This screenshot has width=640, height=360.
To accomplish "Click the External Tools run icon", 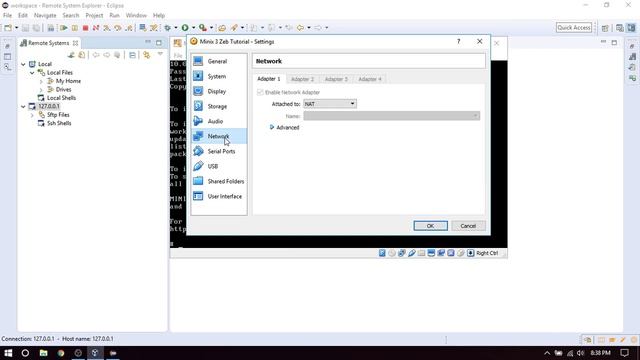I will (x=202, y=28).
